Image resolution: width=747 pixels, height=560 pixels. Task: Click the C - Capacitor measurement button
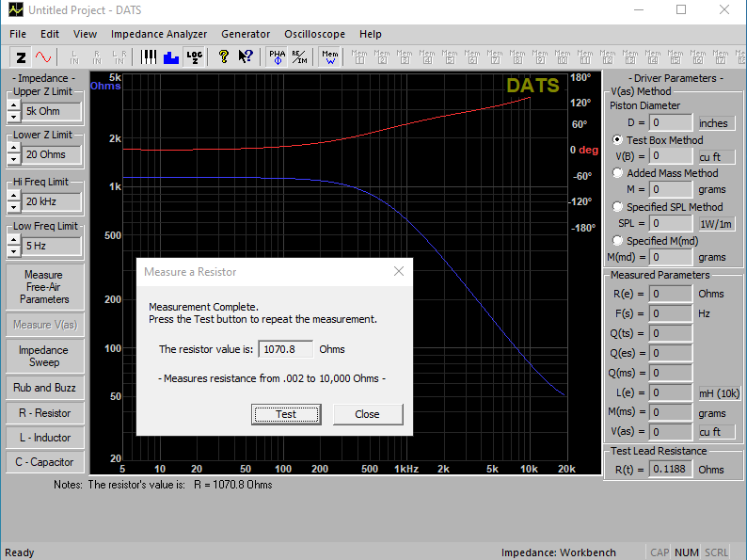pos(44,462)
